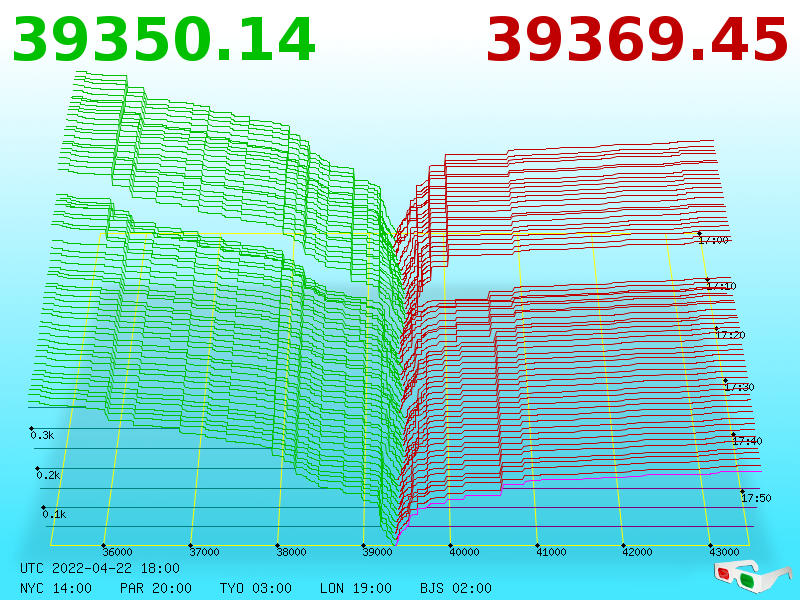
Task: Click the PAR 20:00 time label
Action: pyautogui.click(x=156, y=588)
